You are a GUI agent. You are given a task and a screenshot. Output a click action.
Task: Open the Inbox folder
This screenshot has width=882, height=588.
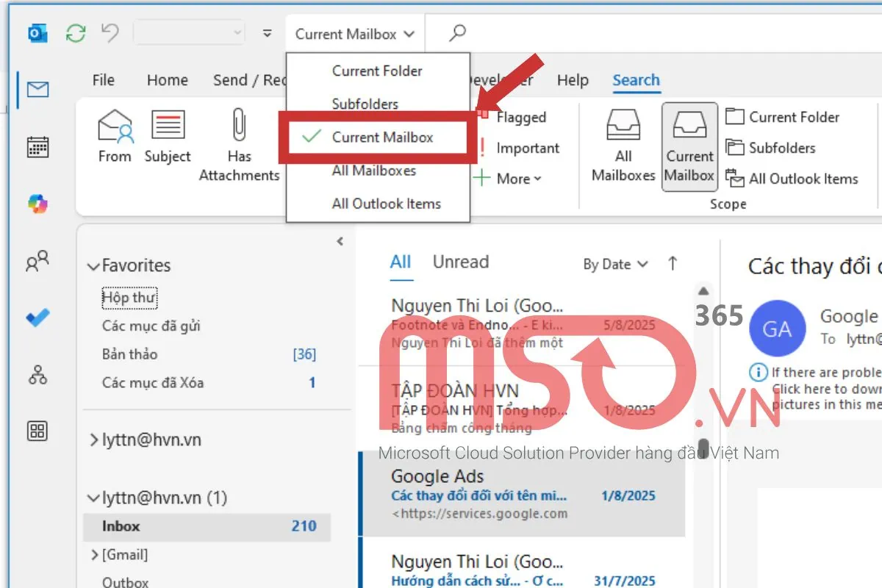(121, 526)
